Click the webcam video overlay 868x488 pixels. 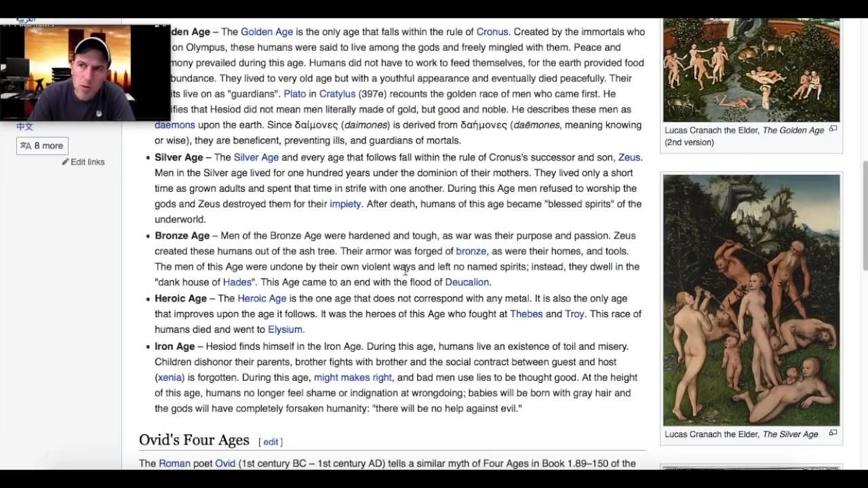tap(85, 73)
